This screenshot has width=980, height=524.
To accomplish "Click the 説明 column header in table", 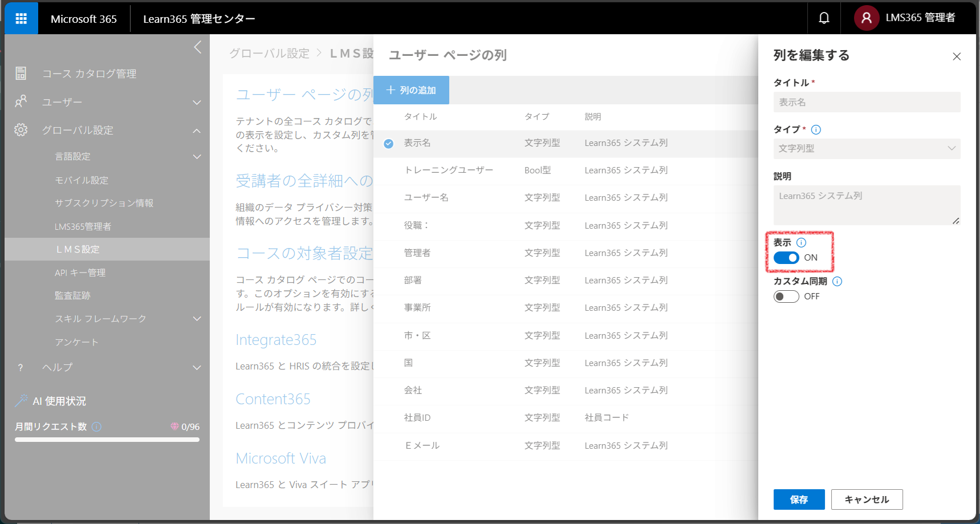I will [x=593, y=116].
